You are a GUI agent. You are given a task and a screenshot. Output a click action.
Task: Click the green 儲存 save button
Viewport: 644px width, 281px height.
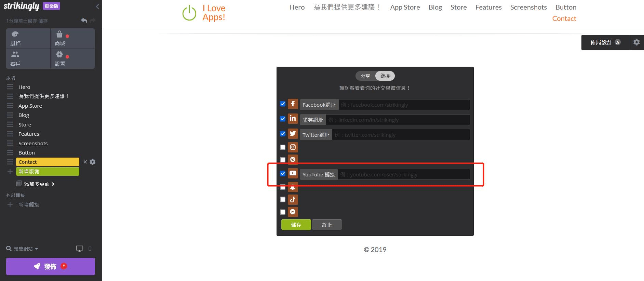point(296,225)
